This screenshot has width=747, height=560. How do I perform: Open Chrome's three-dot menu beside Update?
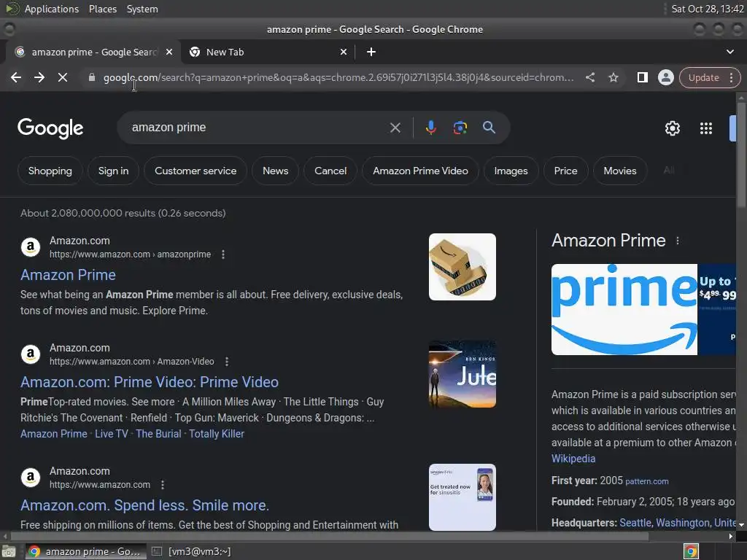[x=731, y=77]
